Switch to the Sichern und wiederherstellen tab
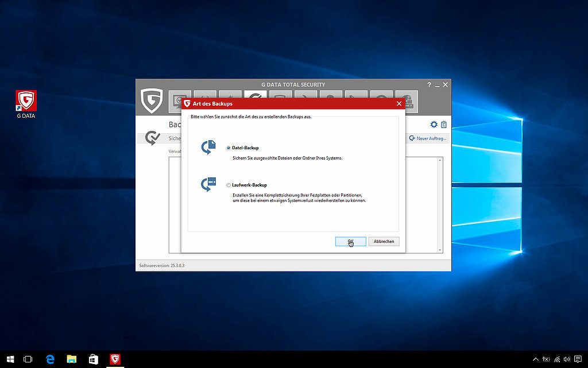This screenshot has width=588, height=368. coord(175,138)
